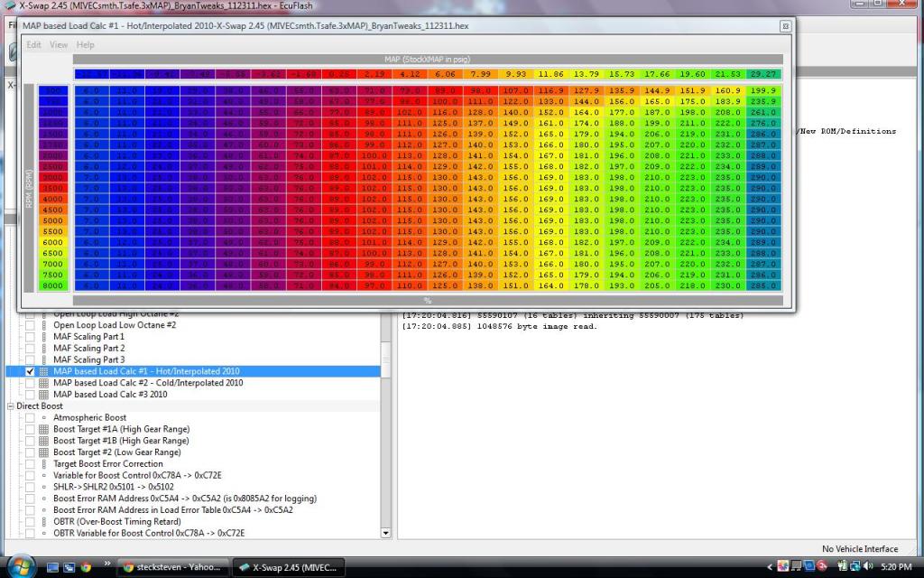The width and height of the screenshot is (924, 578).
Task: Click the table icon next to Boost Target #2
Action: click(x=43, y=452)
